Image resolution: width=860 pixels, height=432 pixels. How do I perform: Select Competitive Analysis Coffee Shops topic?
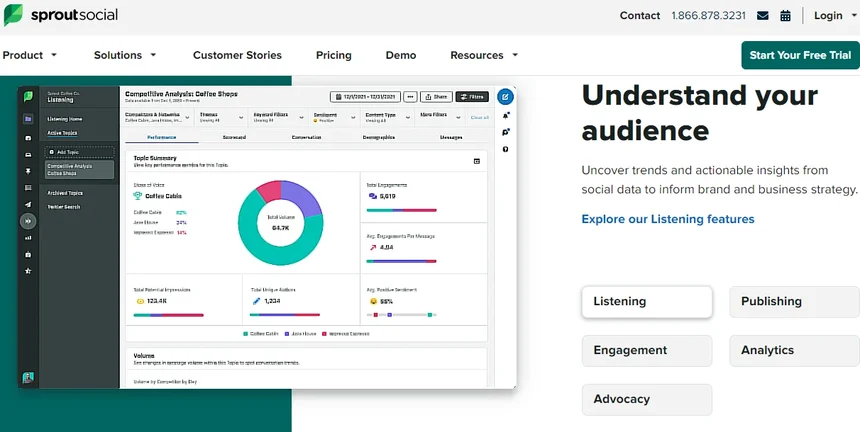[79, 169]
